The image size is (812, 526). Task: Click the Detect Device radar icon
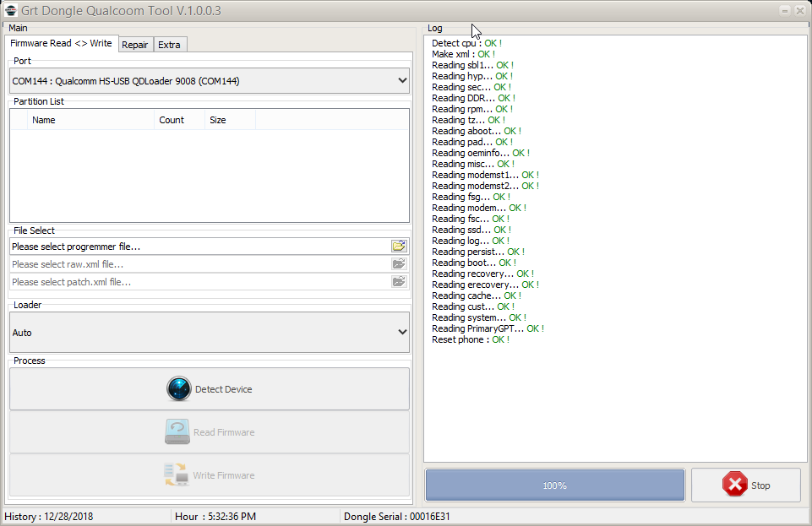coord(178,389)
